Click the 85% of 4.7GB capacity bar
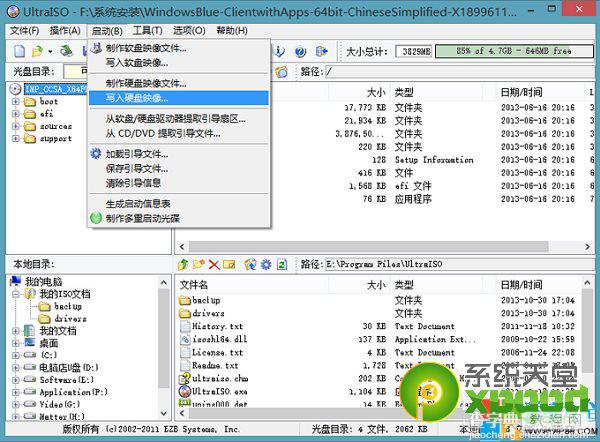 (x=514, y=51)
